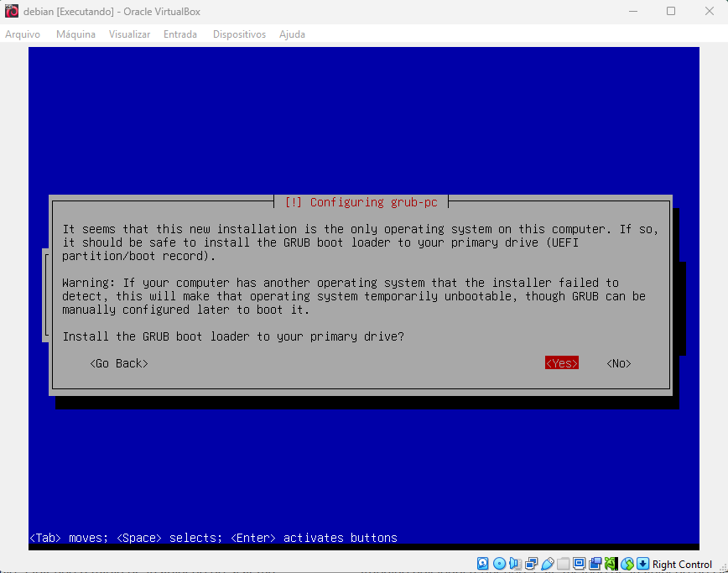
Task: Open the Máquina menu
Action: [75, 34]
